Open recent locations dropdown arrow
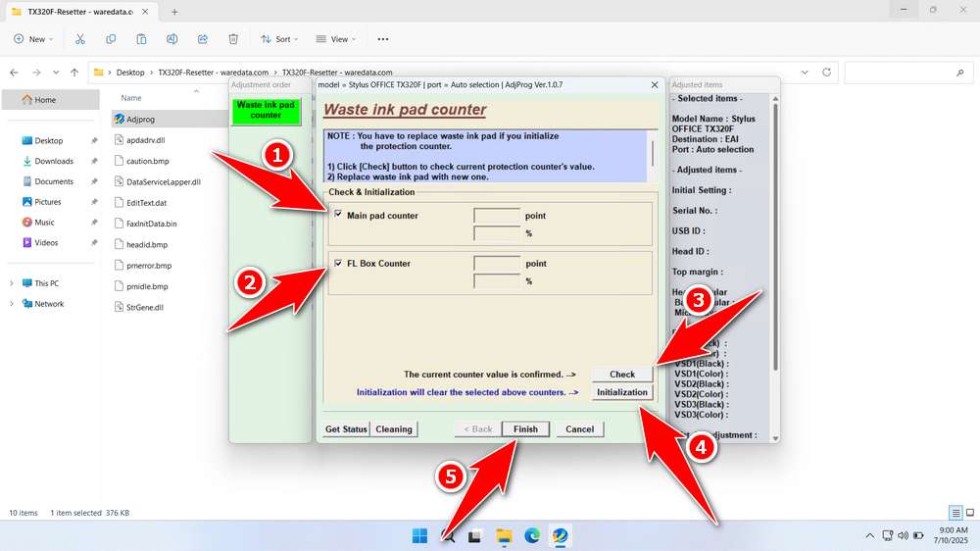 pyautogui.click(x=56, y=73)
